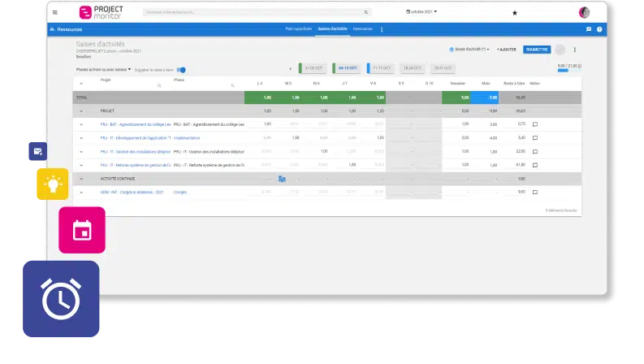Open note icon for Congés & Absences row
This screenshot has width=644, height=364.
[x=534, y=193]
